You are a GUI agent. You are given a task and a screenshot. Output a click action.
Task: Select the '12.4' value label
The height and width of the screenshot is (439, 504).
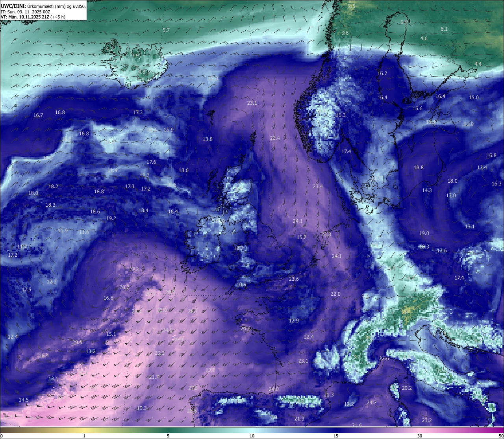[x=13, y=337]
